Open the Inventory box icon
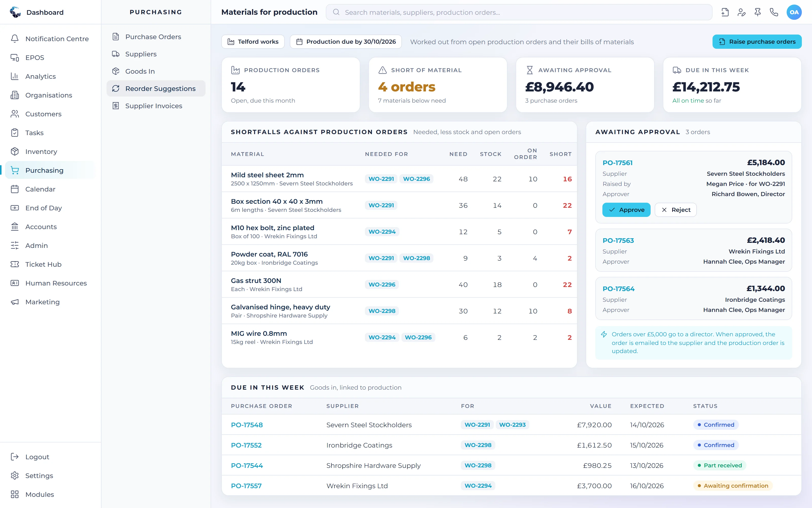This screenshot has width=812, height=508. [x=15, y=152]
